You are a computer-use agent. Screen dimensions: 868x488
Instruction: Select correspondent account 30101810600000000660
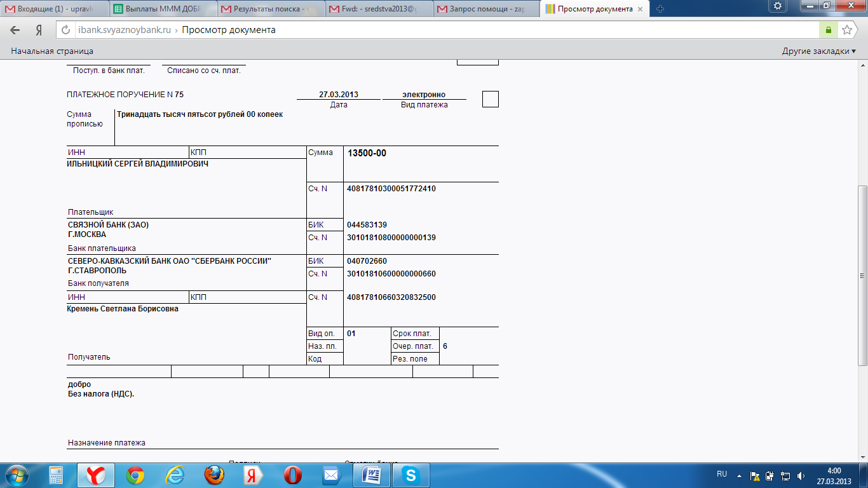point(391,274)
